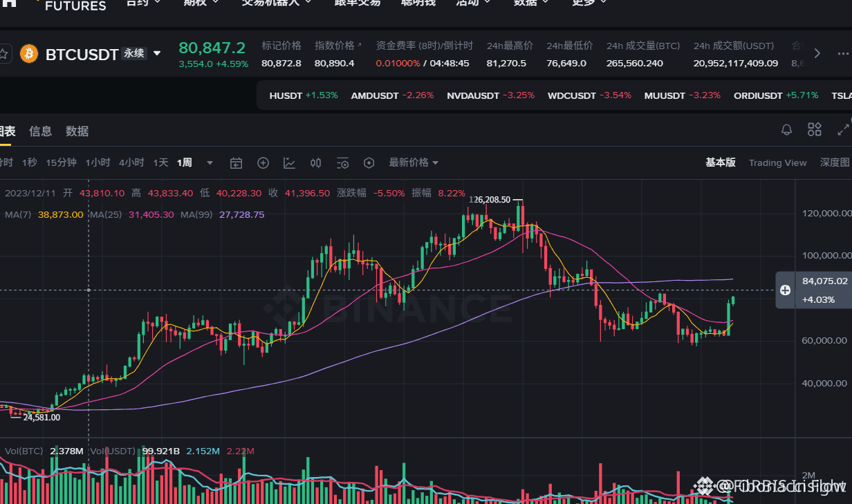This screenshot has width=852, height=504.
Task: Open the candlestick chart style icon
Action: pyautogui.click(x=315, y=163)
